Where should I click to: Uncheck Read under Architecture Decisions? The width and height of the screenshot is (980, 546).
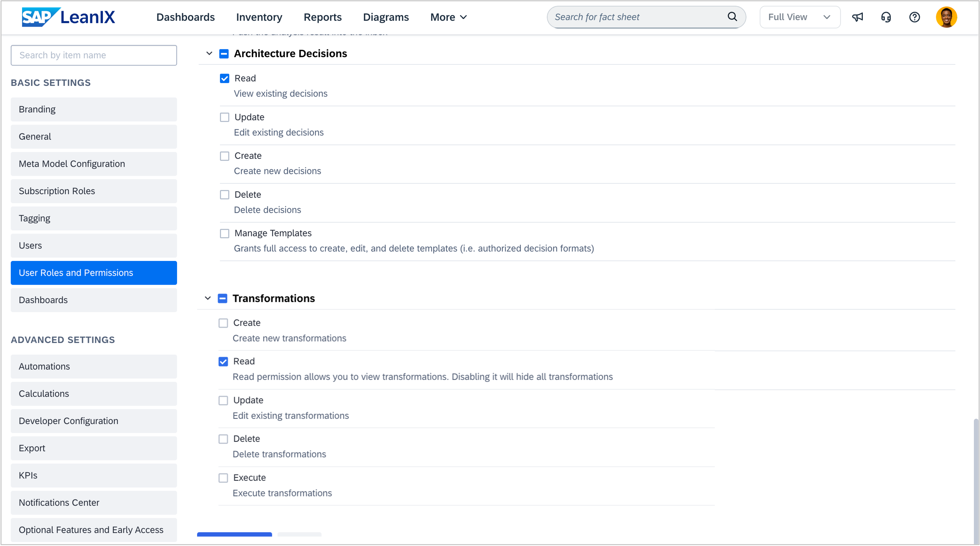[224, 78]
